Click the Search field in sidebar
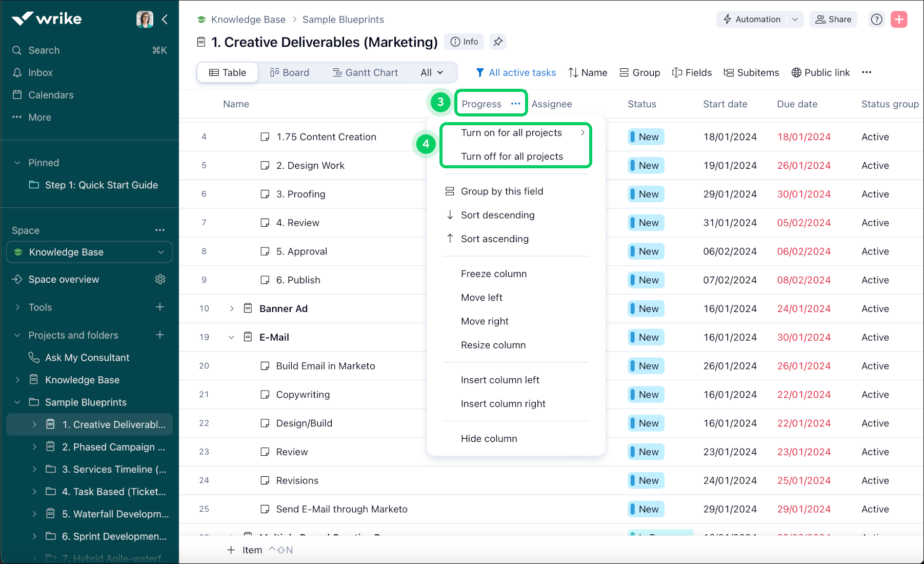Viewport: 924px width, 564px height. coord(44,50)
